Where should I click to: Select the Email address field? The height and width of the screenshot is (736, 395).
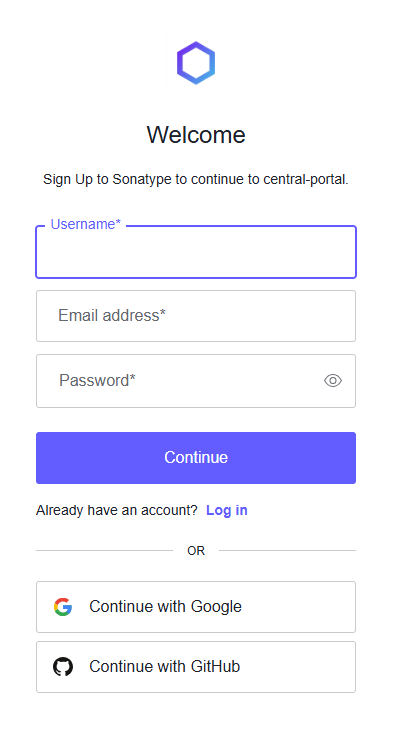point(196,316)
